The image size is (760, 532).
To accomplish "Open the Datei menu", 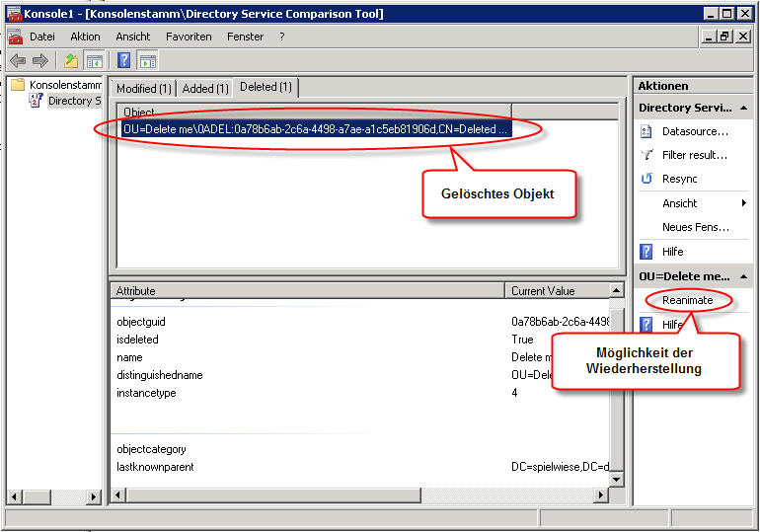I will (x=42, y=37).
